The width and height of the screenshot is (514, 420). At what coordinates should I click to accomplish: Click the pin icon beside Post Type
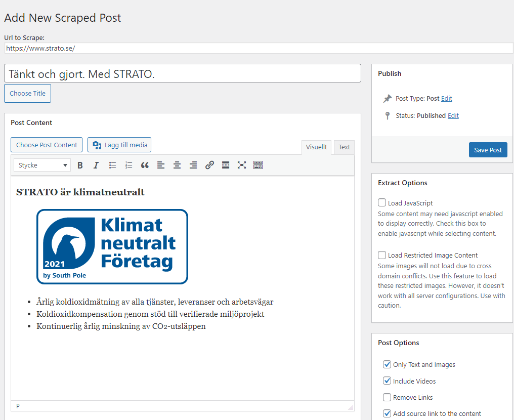388,98
